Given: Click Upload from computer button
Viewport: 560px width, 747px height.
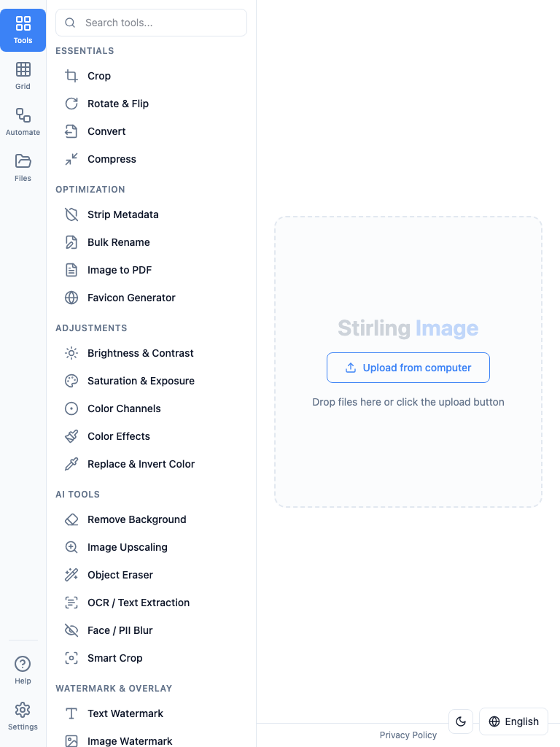Looking at the screenshot, I should [x=408, y=368].
